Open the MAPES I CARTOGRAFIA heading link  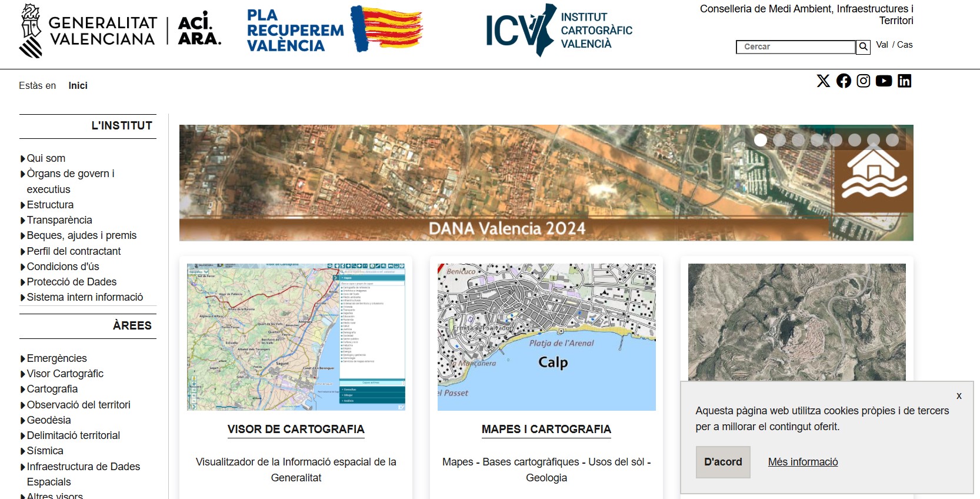pyautogui.click(x=546, y=430)
